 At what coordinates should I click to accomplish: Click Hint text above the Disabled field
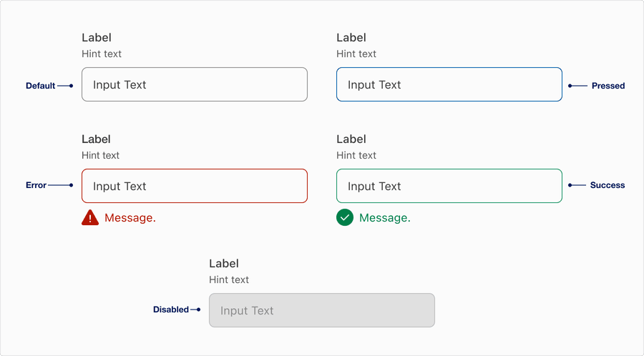pos(229,280)
